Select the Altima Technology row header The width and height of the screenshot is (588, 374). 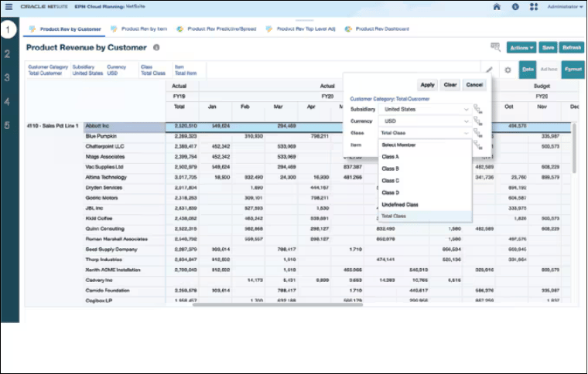tap(124, 178)
